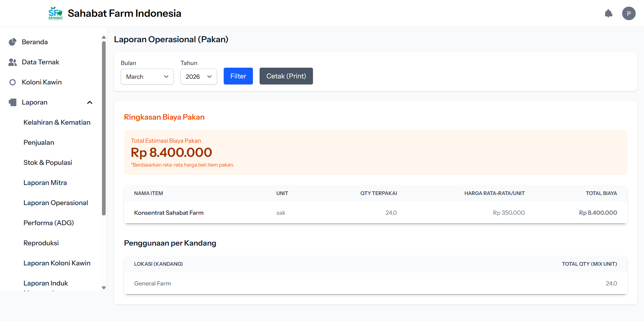
Task: Click sidebar scrollbar up arrow
Action: click(104, 37)
